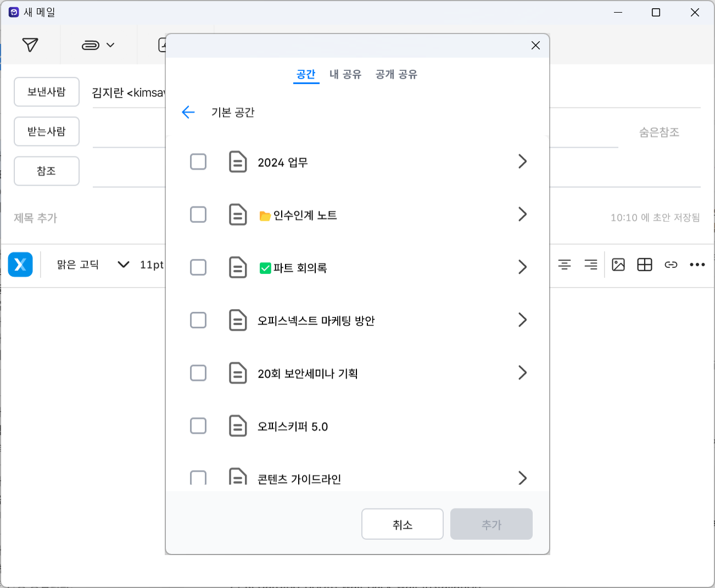Click the back arrow beside 기본 공간
Viewport: 715px width, 588px height.
pos(188,111)
